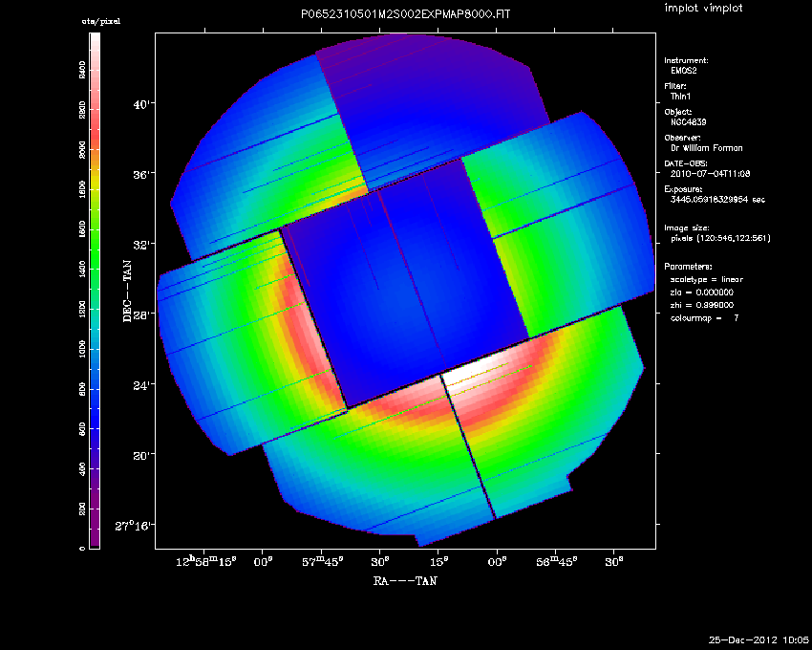
Task: Select the 'Image size:' label
Action: pyautogui.click(x=687, y=228)
